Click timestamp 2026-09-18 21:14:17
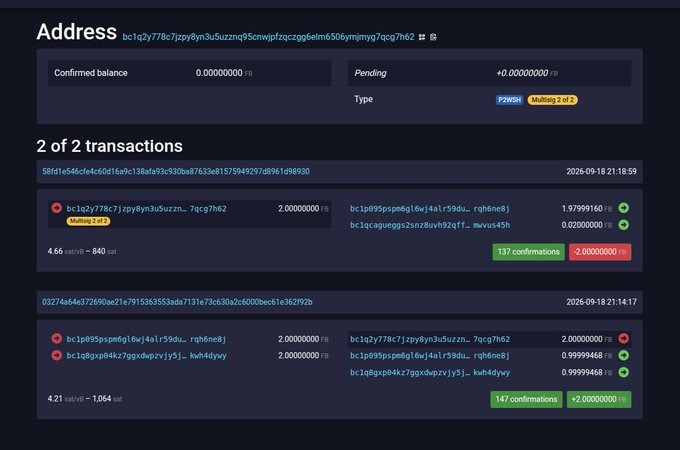The height and width of the screenshot is (450, 680). 601,302
